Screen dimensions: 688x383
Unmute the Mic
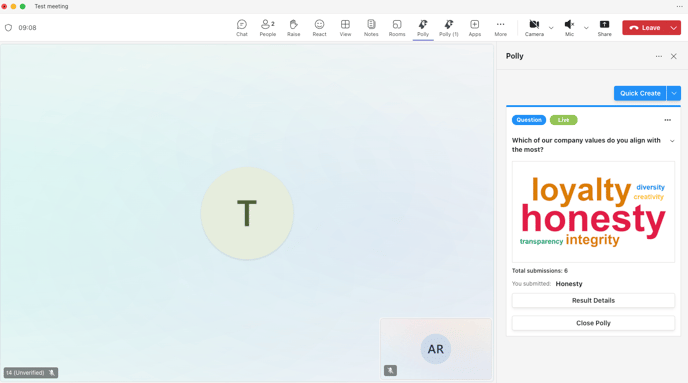[x=569, y=28]
